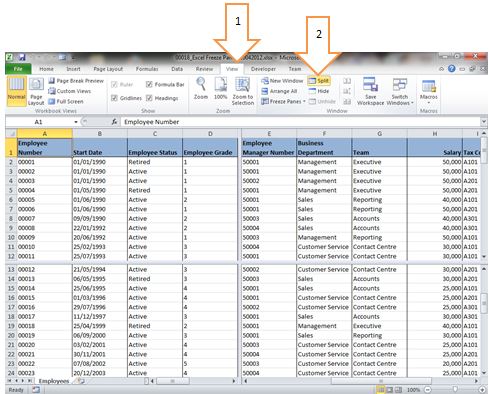Viewport: 489px width, 394px height.
Task: Click status bar zoom in plus button
Action: (x=482, y=389)
